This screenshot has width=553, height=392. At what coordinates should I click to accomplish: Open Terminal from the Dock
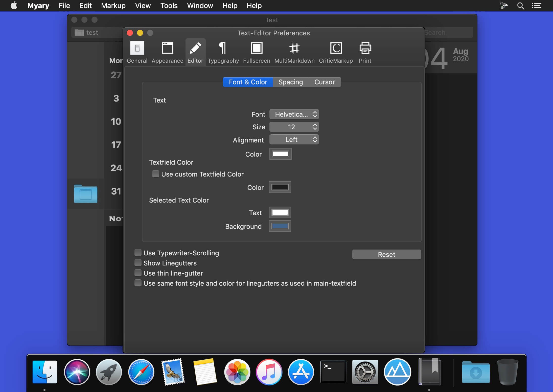pos(333,372)
